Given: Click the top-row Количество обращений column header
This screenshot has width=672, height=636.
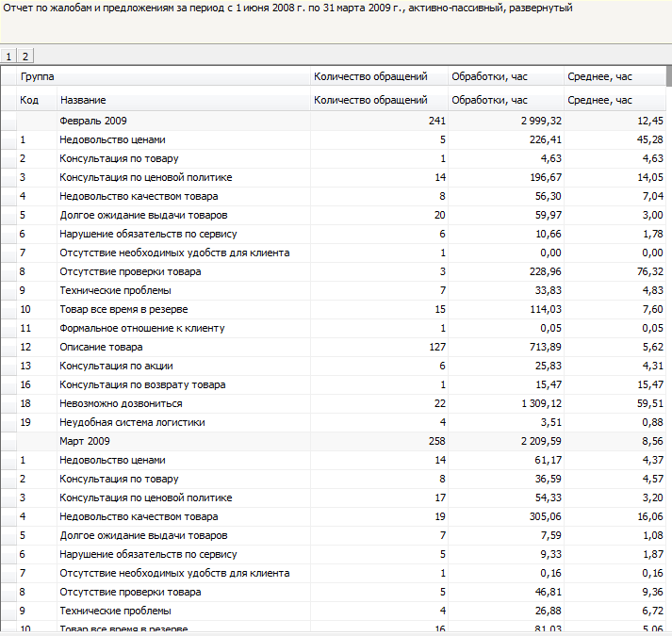Looking at the screenshot, I should (x=379, y=76).
